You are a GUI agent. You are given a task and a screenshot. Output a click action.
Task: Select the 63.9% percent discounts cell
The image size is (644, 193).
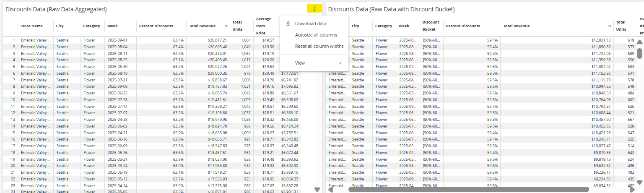coord(161,185)
